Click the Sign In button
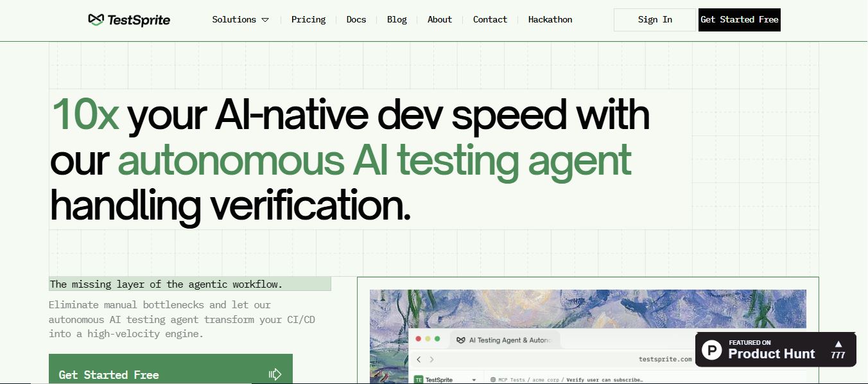The height and width of the screenshot is (384, 868). point(655,20)
